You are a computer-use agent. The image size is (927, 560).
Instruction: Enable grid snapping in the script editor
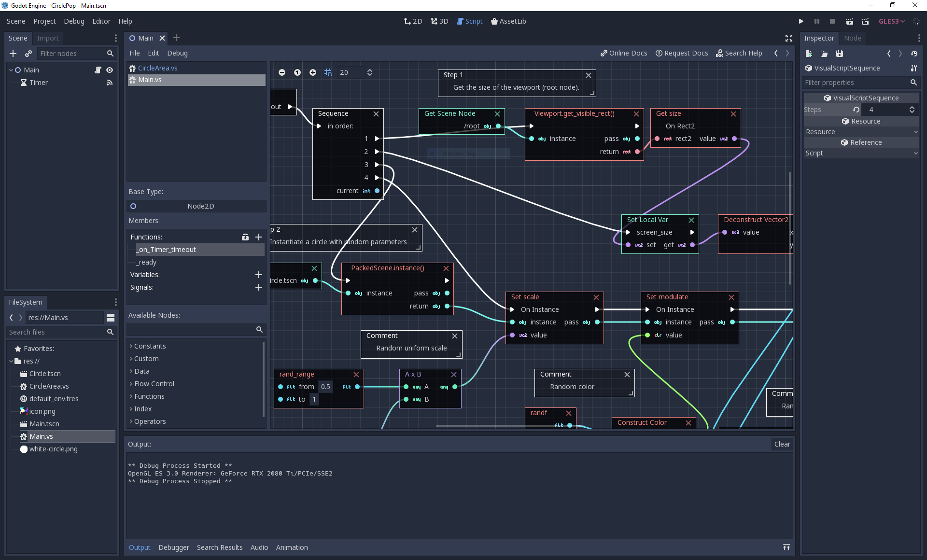click(328, 72)
